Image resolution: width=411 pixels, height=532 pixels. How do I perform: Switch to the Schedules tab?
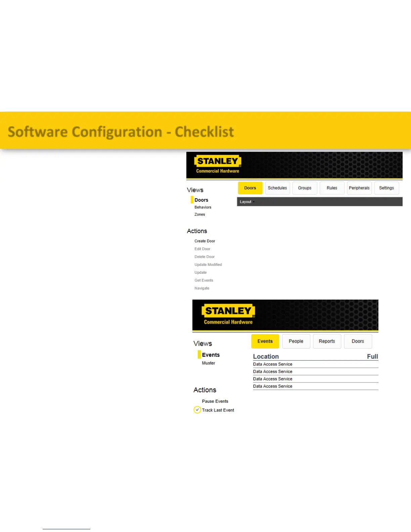click(277, 188)
